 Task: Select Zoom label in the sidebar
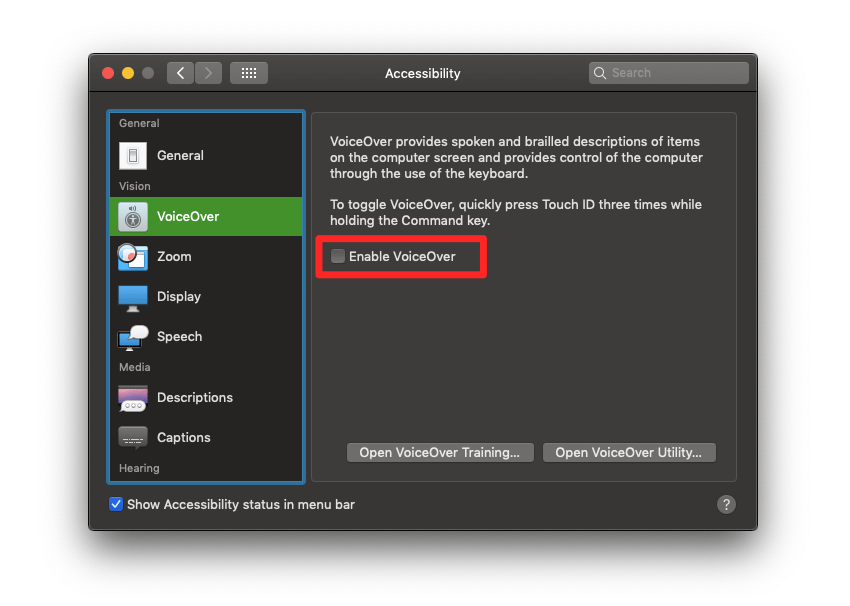point(174,256)
